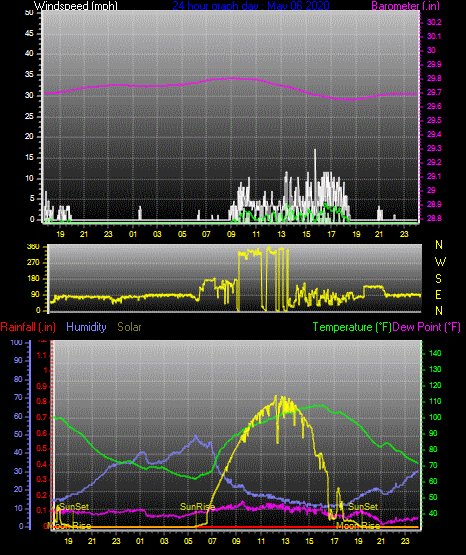Click the compass letter E
466x555 pixels.
pos(438,295)
